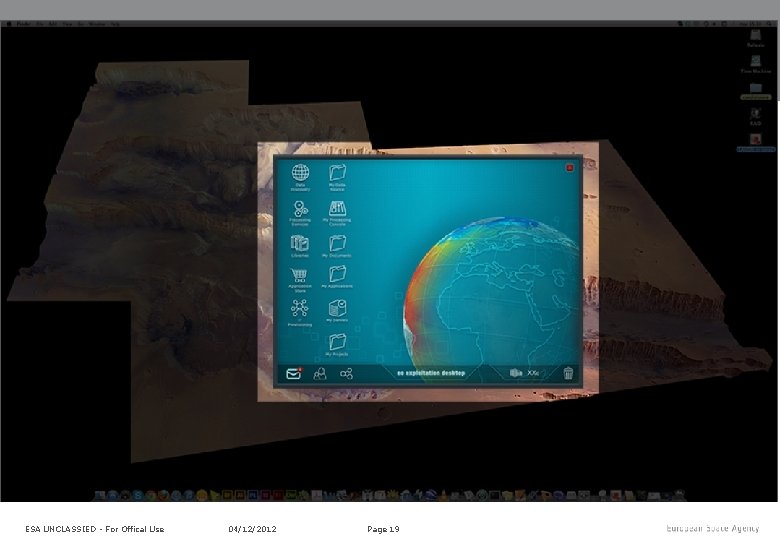Open the mail envelope in bottom bar

tap(294, 373)
